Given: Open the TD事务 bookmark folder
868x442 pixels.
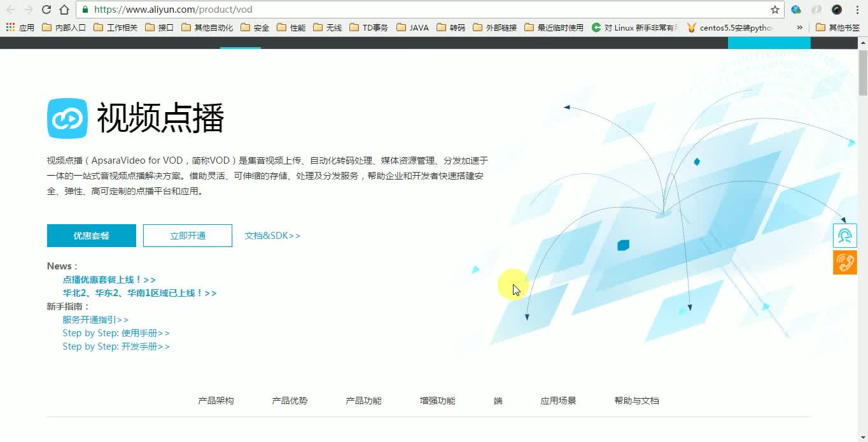Looking at the screenshot, I should [368, 27].
